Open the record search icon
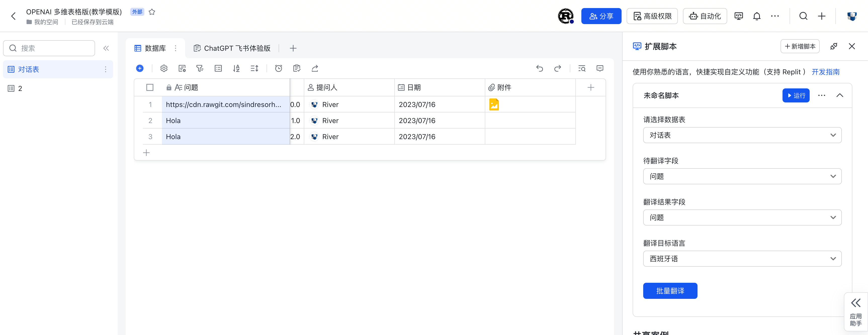The width and height of the screenshot is (868, 335). click(x=582, y=68)
